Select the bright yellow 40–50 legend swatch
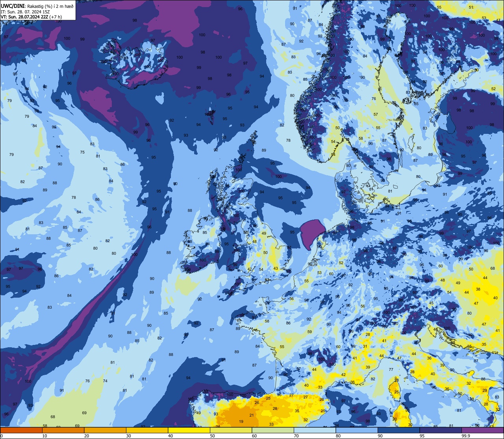 189,430
